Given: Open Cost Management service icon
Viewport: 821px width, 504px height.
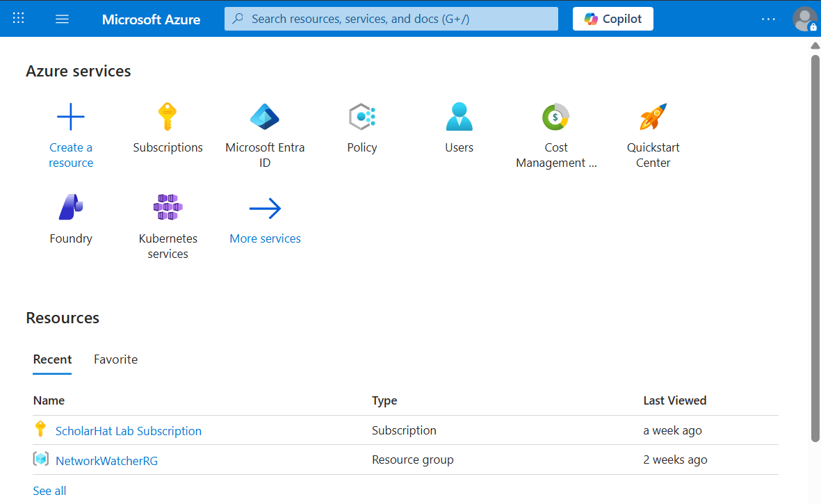Looking at the screenshot, I should coord(555,117).
